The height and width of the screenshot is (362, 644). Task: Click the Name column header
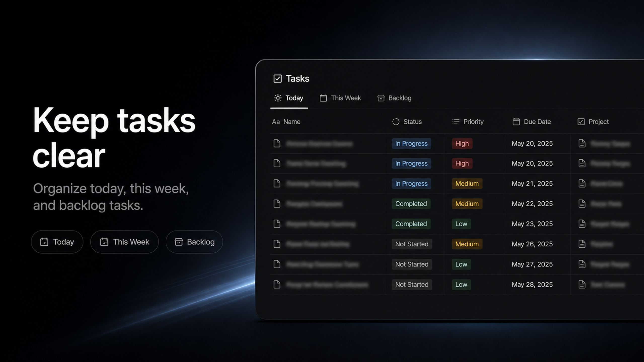pos(286,122)
